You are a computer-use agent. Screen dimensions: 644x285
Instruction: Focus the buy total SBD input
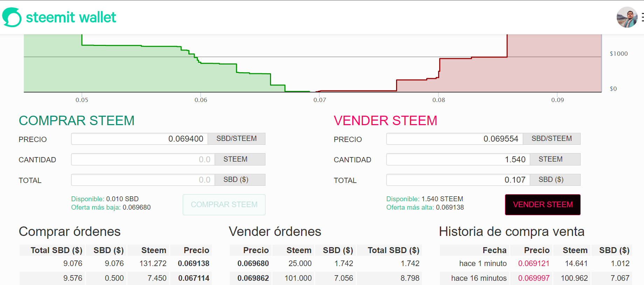(143, 180)
